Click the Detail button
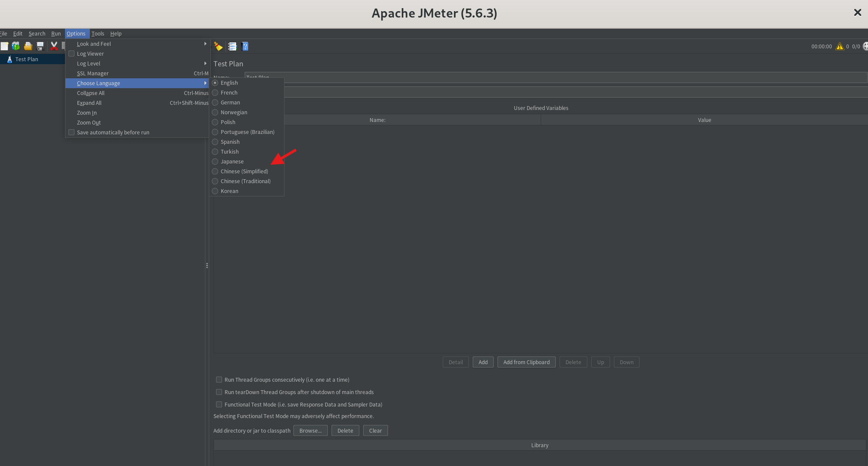The image size is (868, 466). click(456, 362)
